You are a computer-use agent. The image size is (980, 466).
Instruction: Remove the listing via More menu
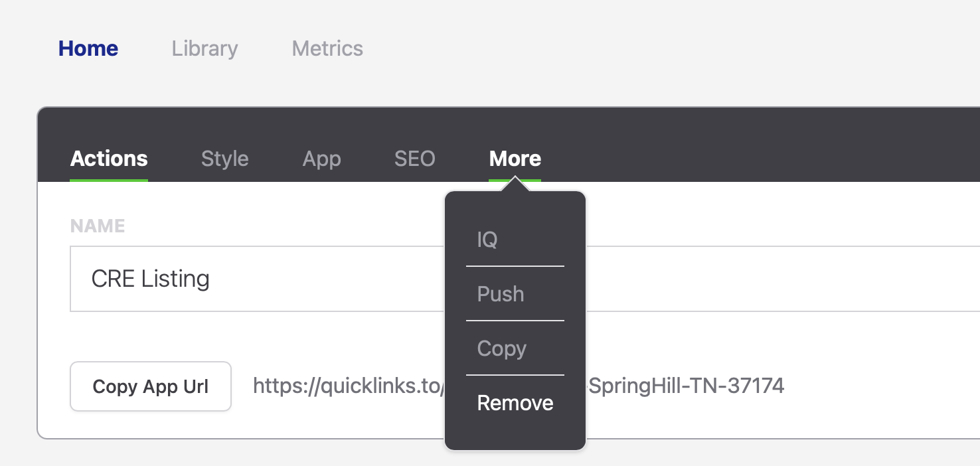[515, 403]
